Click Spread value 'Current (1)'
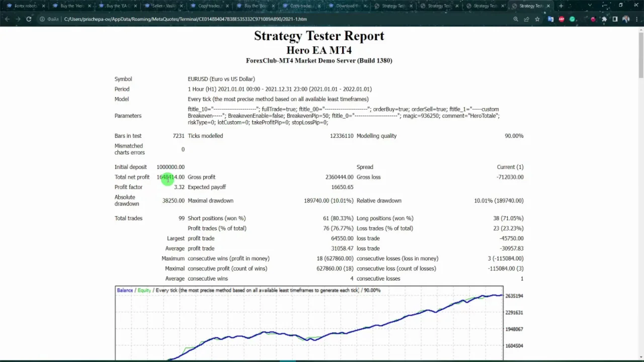Image resolution: width=644 pixels, height=362 pixels. click(510, 167)
